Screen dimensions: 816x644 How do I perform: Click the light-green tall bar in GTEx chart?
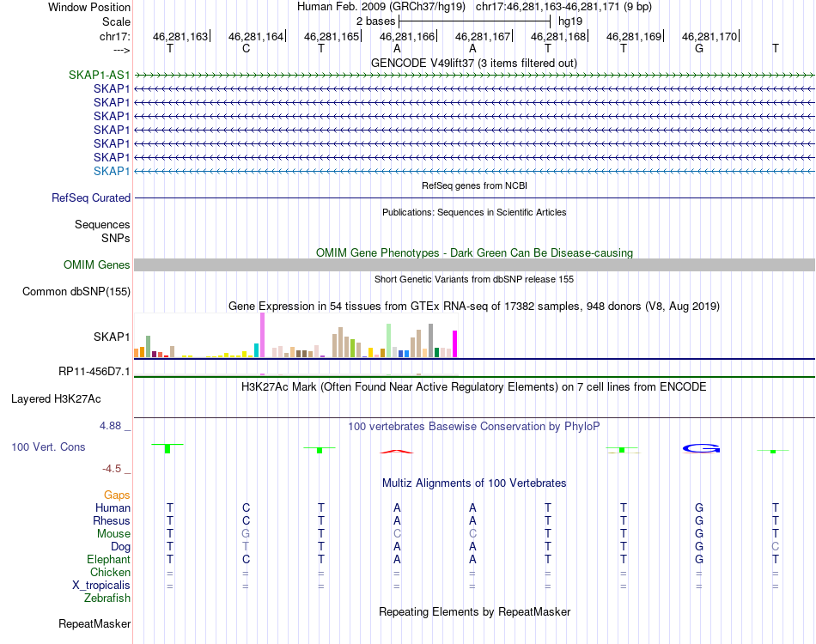pyautogui.click(x=389, y=340)
